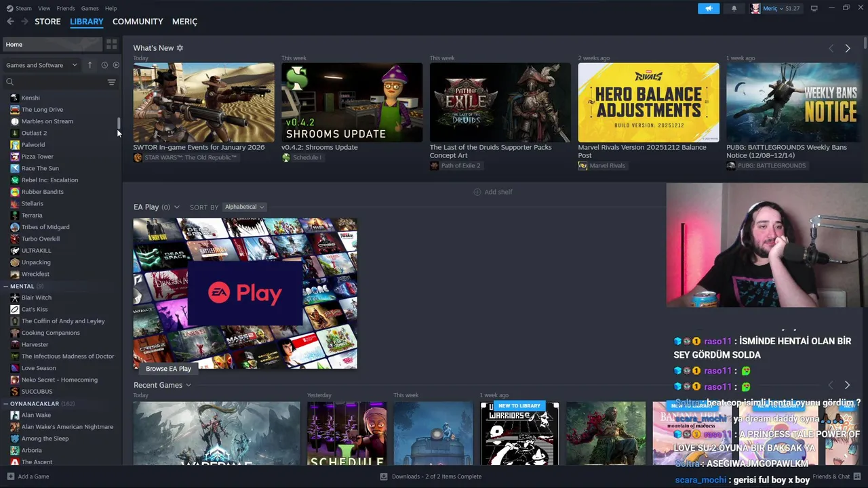Screen dimensions: 868x488
Task: Click the Add shelf button
Action: tap(493, 192)
